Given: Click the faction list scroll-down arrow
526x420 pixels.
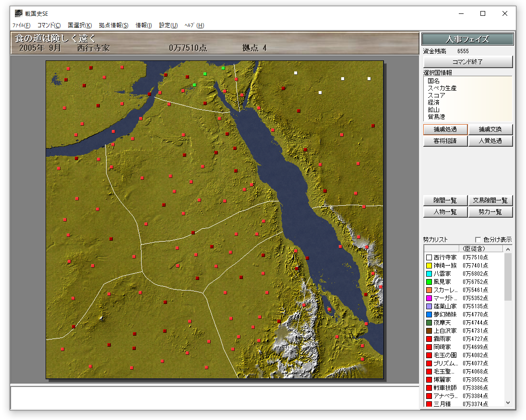Looking at the screenshot, I should [508, 403].
